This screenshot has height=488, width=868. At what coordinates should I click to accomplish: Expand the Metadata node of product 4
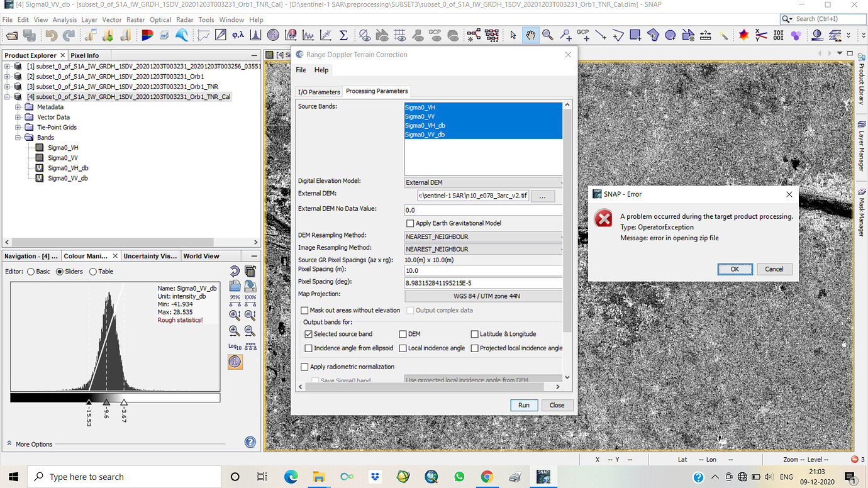pos(19,106)
